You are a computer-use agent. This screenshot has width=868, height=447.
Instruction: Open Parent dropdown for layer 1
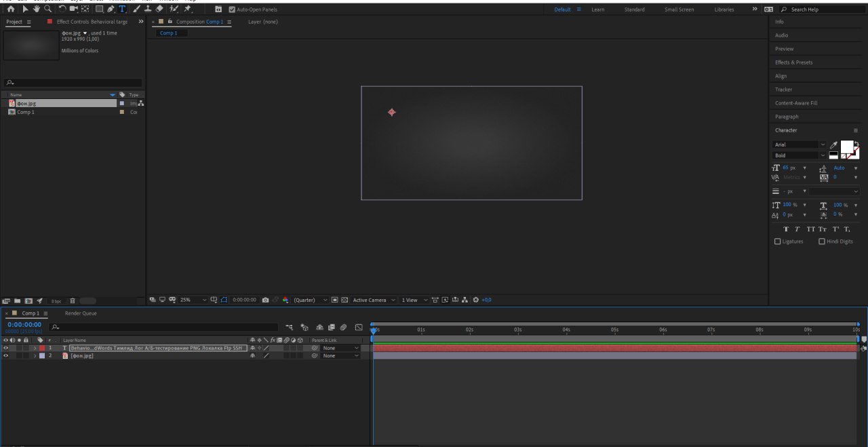point(340,348)
